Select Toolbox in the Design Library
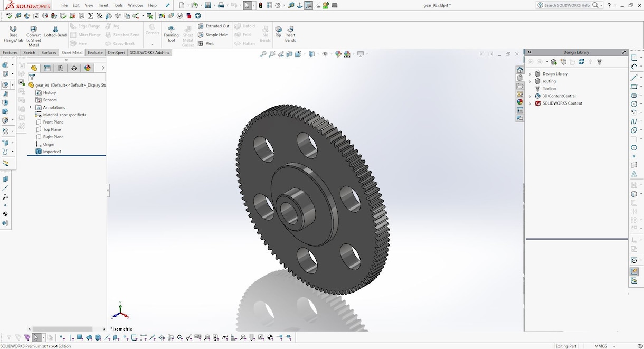This screenshot has height=349, width=644. [x=546, y=89]
